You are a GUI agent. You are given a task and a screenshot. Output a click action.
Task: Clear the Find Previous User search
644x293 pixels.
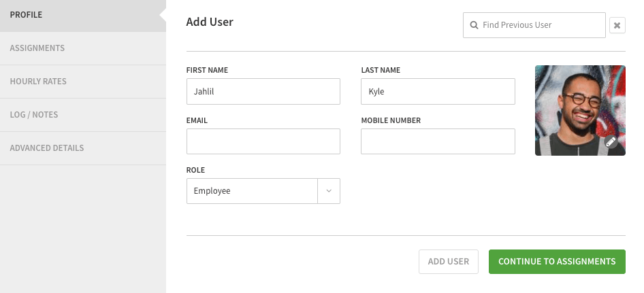click(x=617, y=25)
